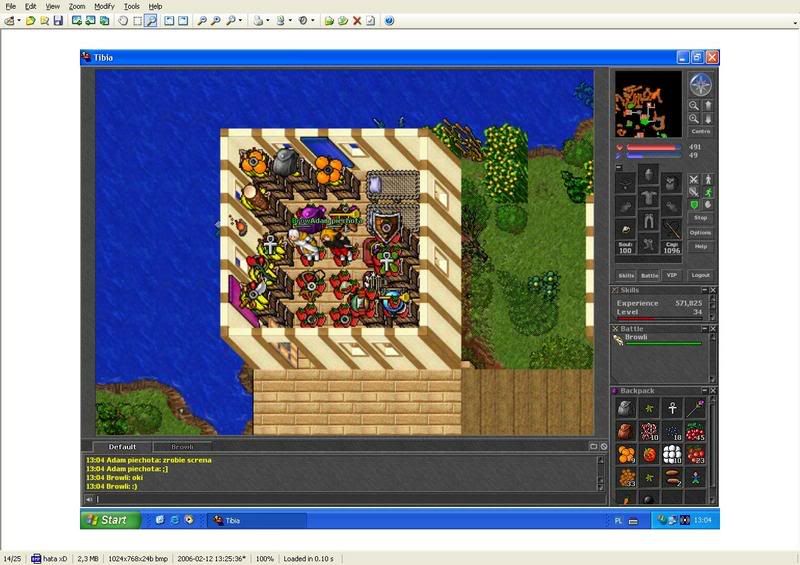Click the brown bag in Backpack
Viewport: 800px width, 565px height.
coord(626,431)
